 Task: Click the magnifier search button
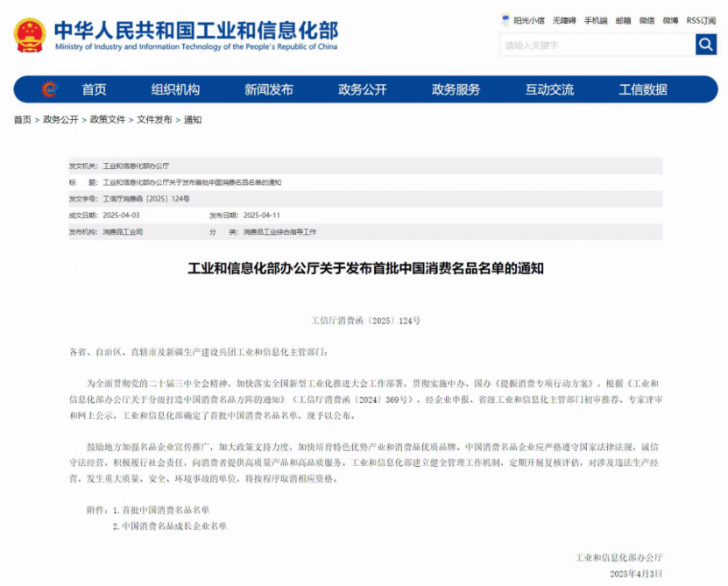(706, 45)
